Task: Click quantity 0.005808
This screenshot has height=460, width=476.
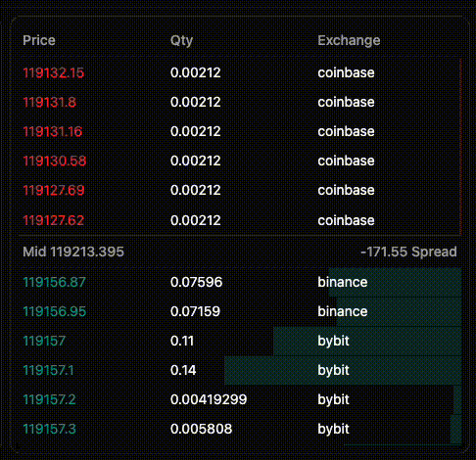Action: tap(201, 429)
